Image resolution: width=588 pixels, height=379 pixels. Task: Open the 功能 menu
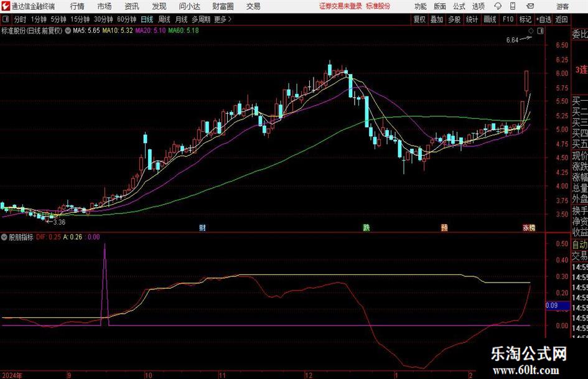421,6
